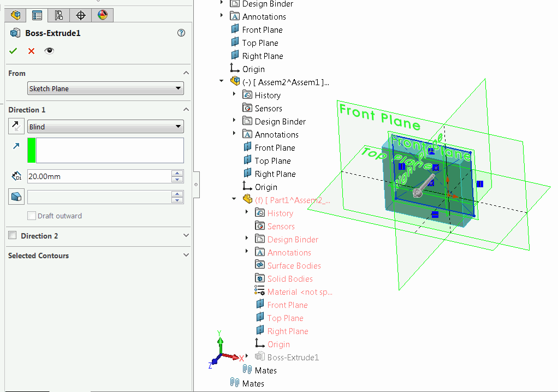Accept the extrude with green checkmark
Image resolution: width=558 pixels, height=392 pixels.
coord(13,51)
